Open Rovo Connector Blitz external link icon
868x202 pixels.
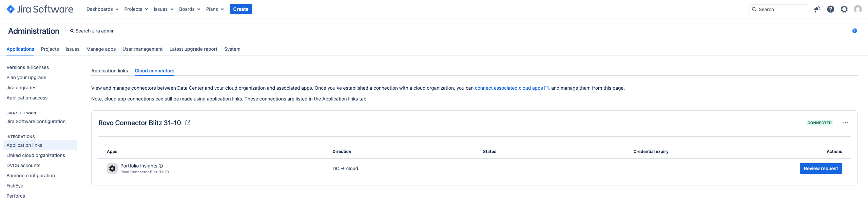click(x=188, y=123)
